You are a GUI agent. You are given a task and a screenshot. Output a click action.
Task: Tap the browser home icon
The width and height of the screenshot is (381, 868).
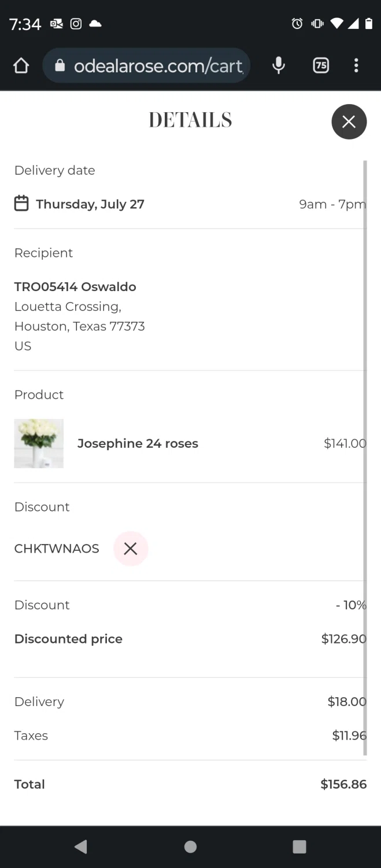coord(21,66)
